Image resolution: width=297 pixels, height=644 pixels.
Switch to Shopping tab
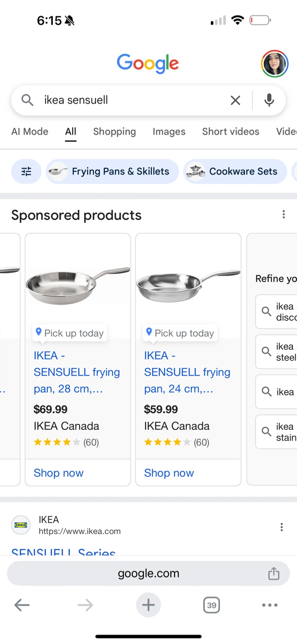pyautogui.click(x=114, y=131)
